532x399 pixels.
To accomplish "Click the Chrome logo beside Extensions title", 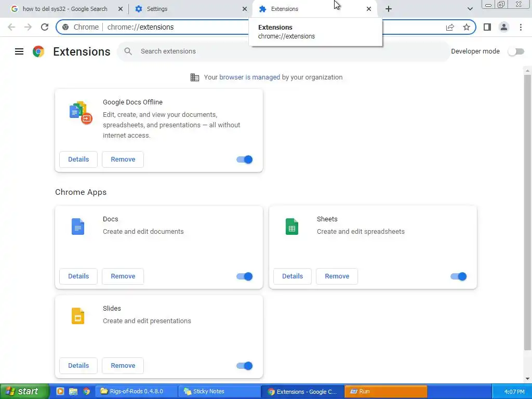I will 38,51.
